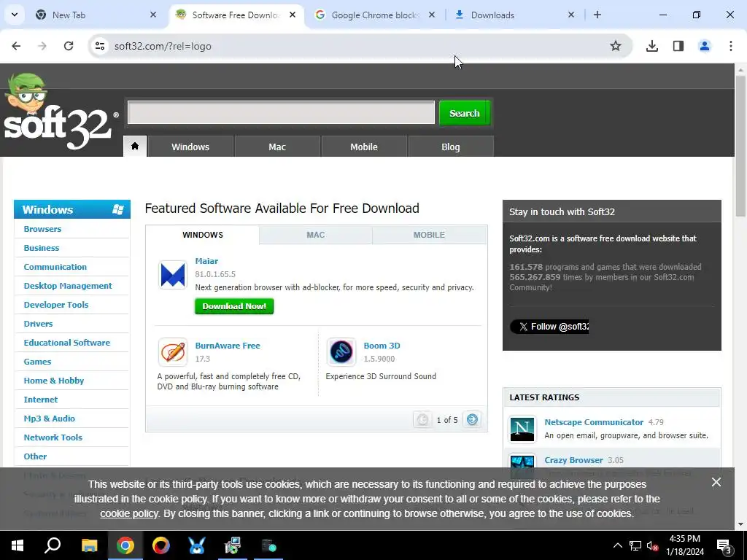Screen dimensions: 747x560
Task: Open the Boom 3D link
Action: [x=382, y=346]
